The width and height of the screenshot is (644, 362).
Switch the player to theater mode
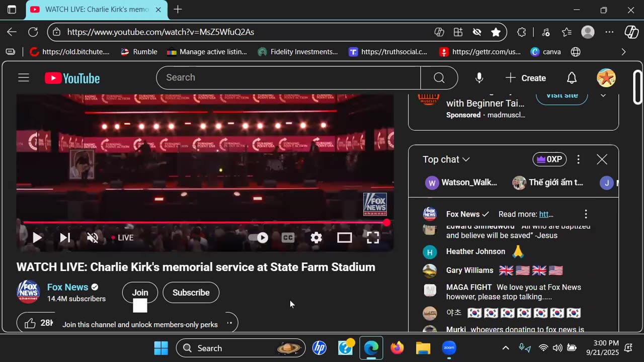pos(344,238)
